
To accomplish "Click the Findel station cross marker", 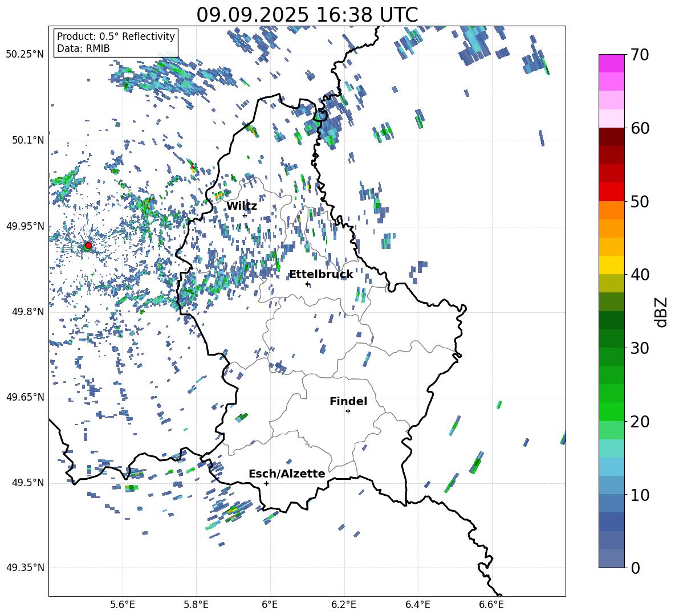I will [x=348, y=411].
